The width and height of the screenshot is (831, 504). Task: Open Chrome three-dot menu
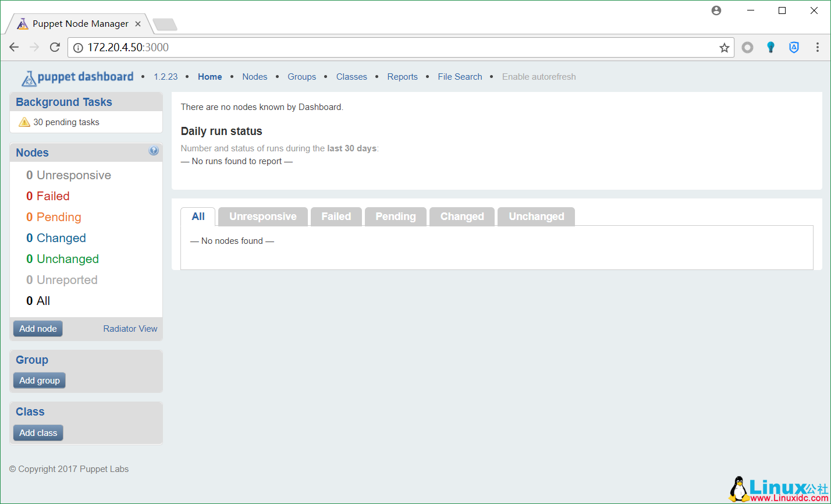click(x=818, y=48)
